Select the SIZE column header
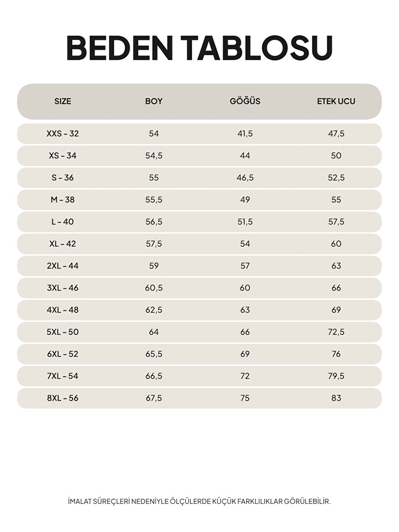Screen dimensions: 399x532 tap(63, 101)
